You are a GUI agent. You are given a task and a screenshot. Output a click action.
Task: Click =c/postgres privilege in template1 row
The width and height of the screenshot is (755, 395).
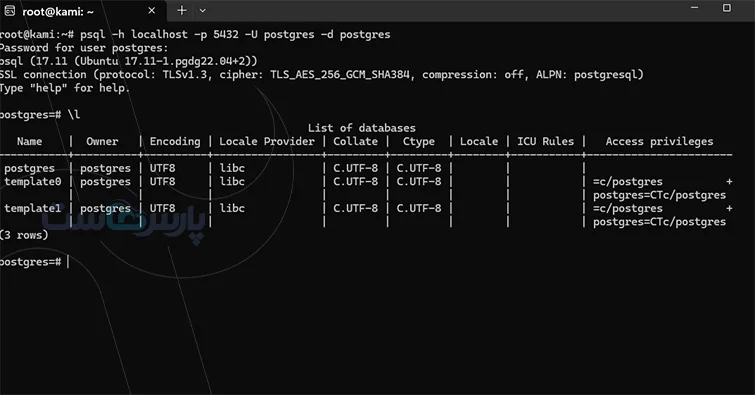628,209
